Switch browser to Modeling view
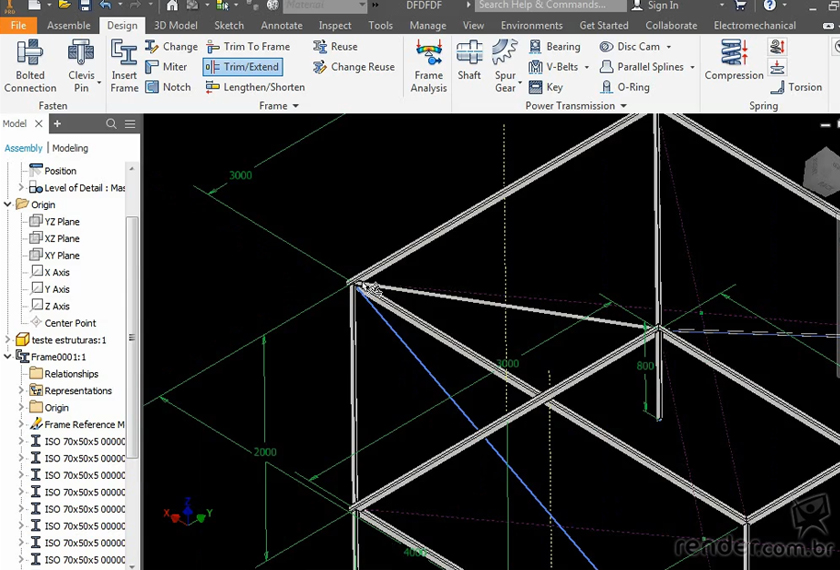The width and height of the screenshot is (840, 570). pos(70,148)
